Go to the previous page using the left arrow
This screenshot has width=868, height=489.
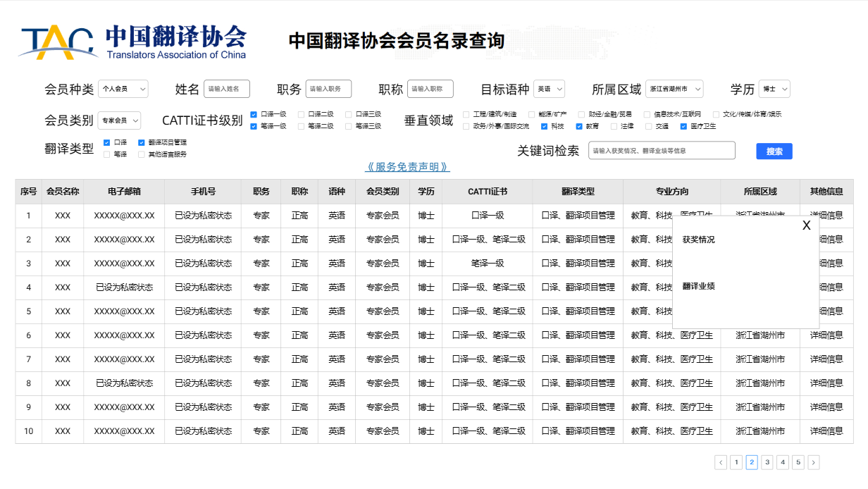721,462
